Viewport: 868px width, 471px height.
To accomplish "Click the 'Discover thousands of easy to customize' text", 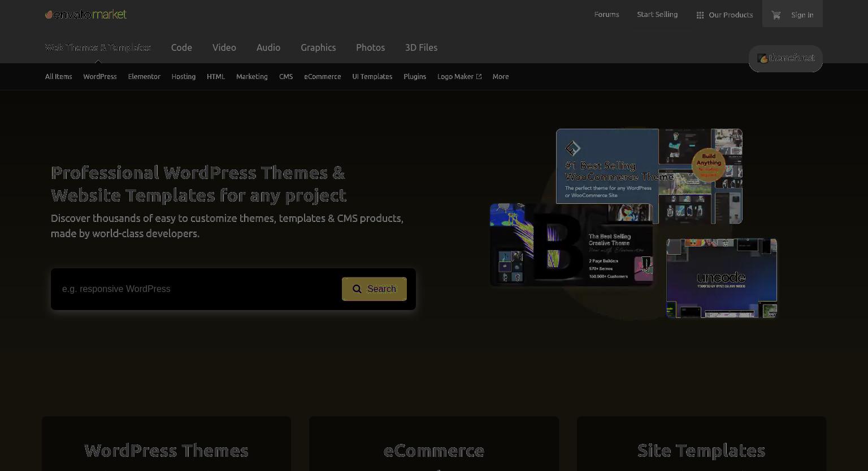I will 227,226.
